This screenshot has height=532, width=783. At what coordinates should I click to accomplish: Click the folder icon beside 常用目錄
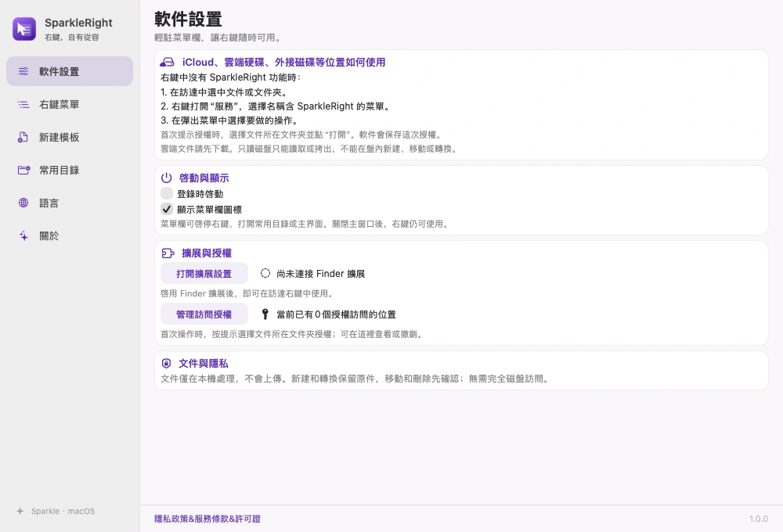click(x=24, y=171)
